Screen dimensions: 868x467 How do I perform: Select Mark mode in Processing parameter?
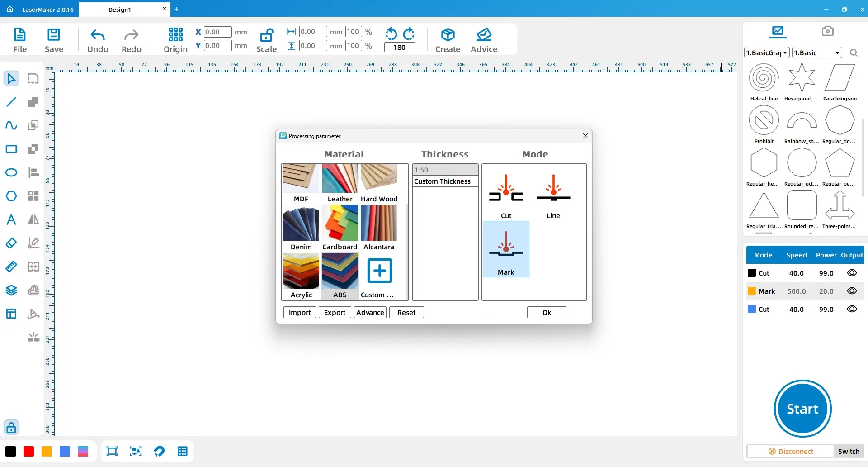tap(506, 249)
